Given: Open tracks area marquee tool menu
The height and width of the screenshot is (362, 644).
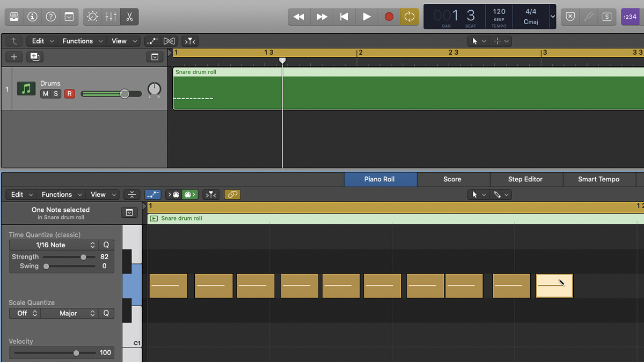Looking at the screenshot, I should point(500,41).
